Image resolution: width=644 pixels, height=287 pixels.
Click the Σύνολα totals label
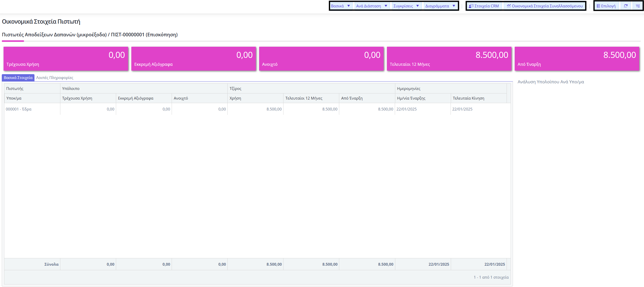click(51, 264)
